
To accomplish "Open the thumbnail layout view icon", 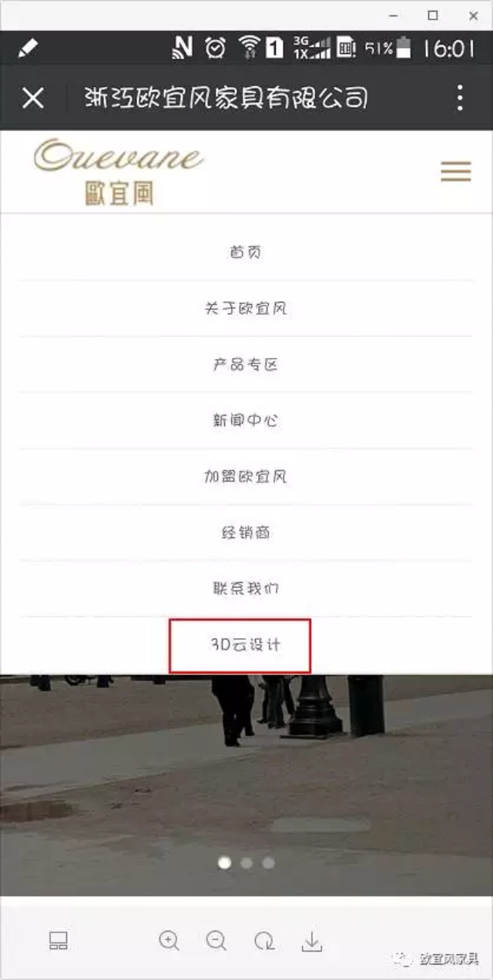I will pyautogui.click(x=59, y=940).
